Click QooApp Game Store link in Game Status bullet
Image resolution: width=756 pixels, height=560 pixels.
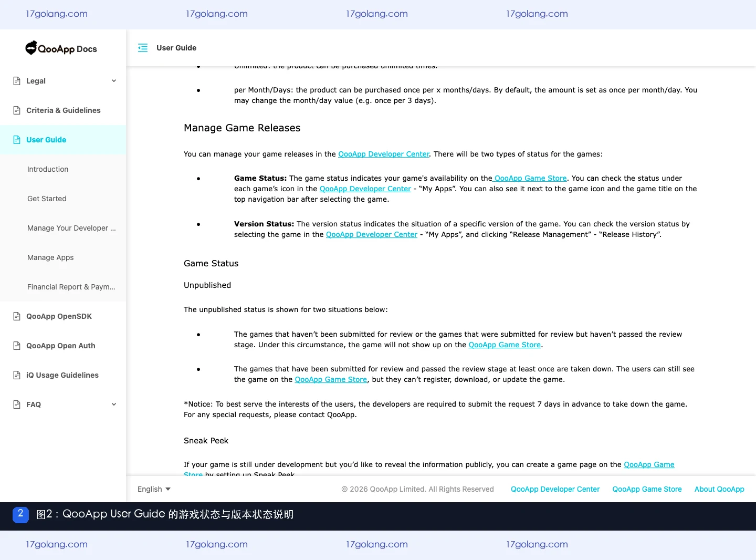pos(530,178)
